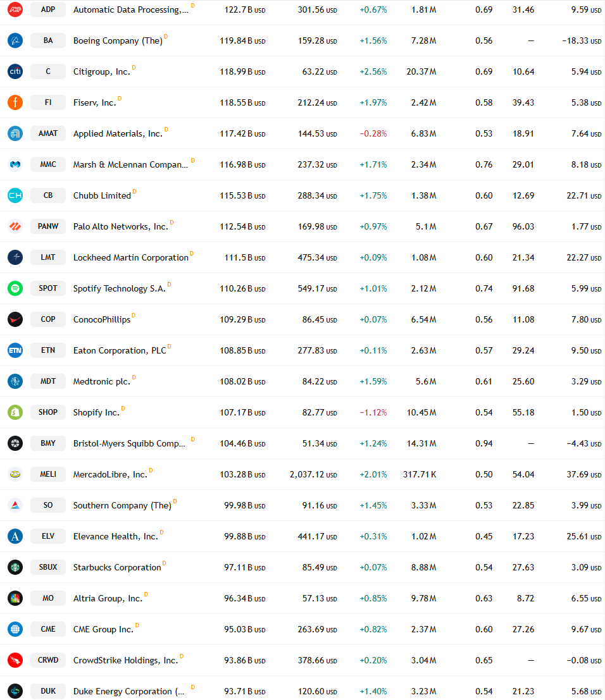Viewport: 605px width, 700px height.
Task: Select the SPOT ticker badge
Action: click(x=48, y=288)
